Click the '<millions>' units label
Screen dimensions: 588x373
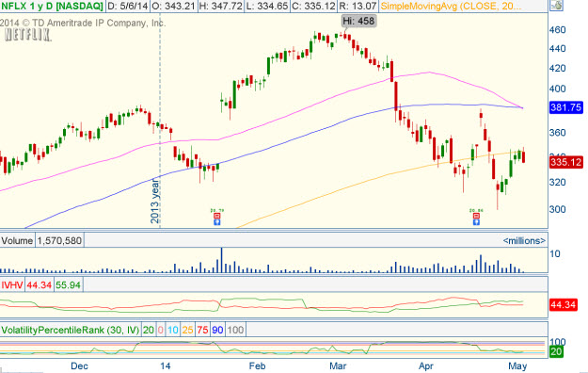(x=524, y=240)
